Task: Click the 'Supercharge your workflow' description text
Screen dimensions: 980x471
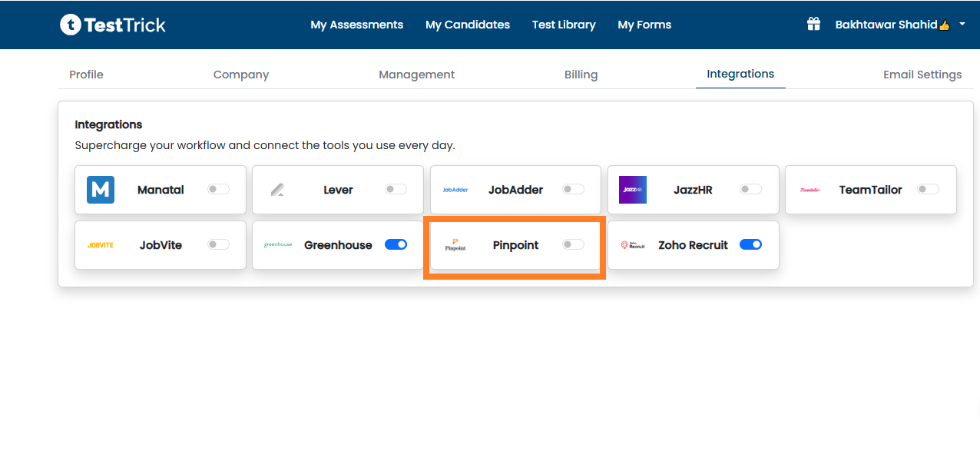Action: [265, 145]
